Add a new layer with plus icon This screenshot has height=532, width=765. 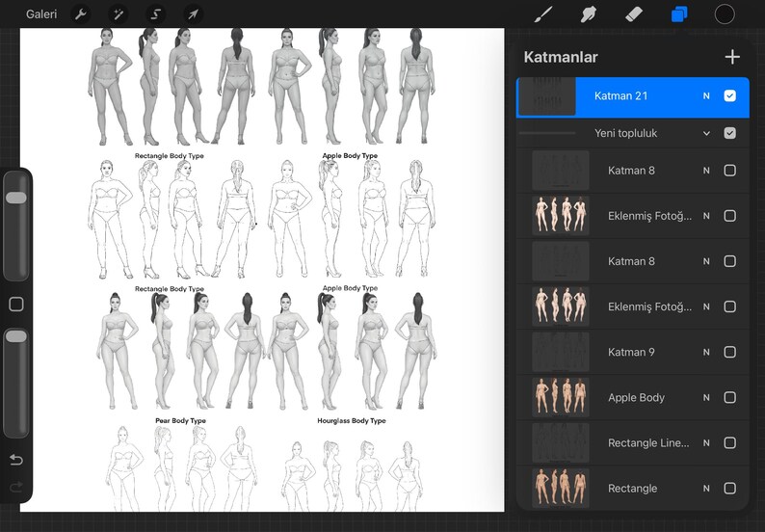click(x=732, y=57)
